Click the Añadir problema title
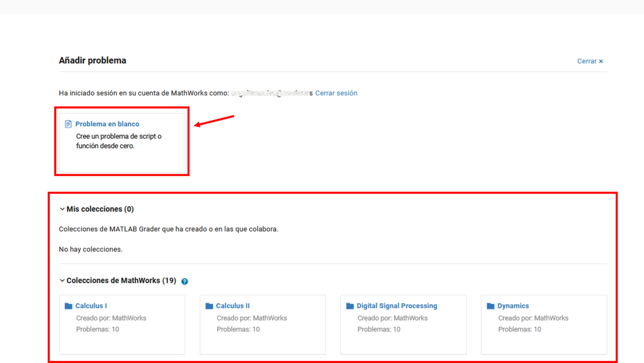 tap(92, 61)
